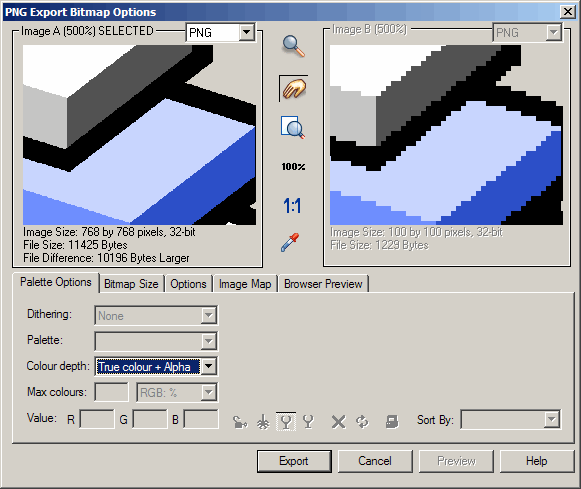Select the Image B preview picture
The image size is (581, 489).
[x=446, y=135]
